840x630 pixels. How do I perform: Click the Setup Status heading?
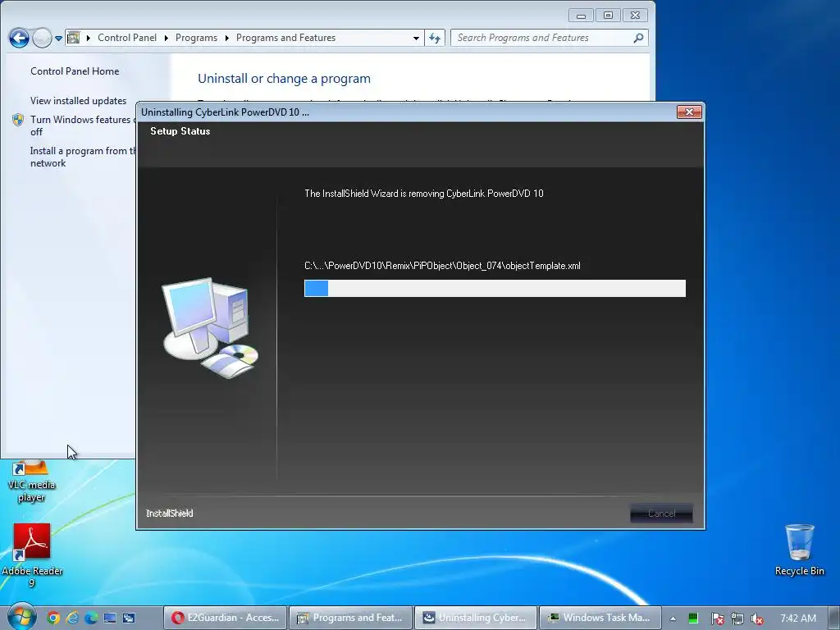coord(180,131)
